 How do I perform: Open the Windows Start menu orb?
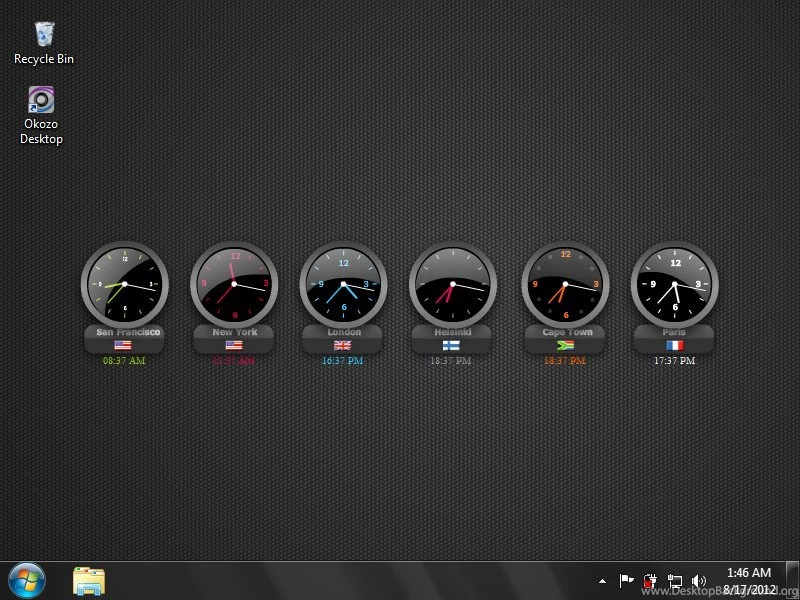coord(27,580)
